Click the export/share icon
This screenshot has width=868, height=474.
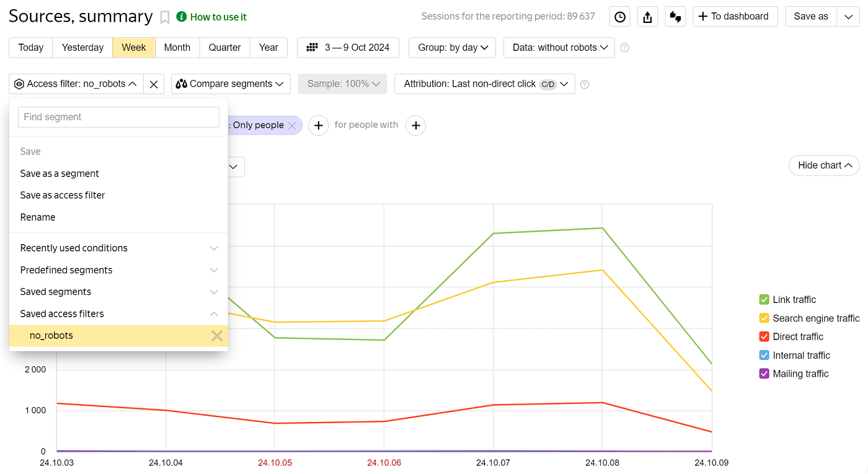(x=647, y=17)
